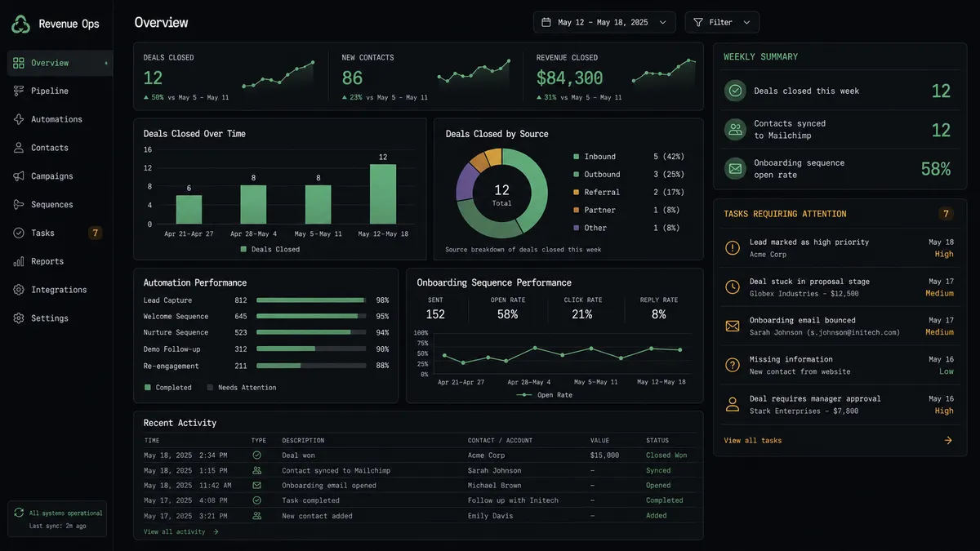Select Integrations in the sidebar
Viewport: 980px width, 551px height.
[60, 290]
